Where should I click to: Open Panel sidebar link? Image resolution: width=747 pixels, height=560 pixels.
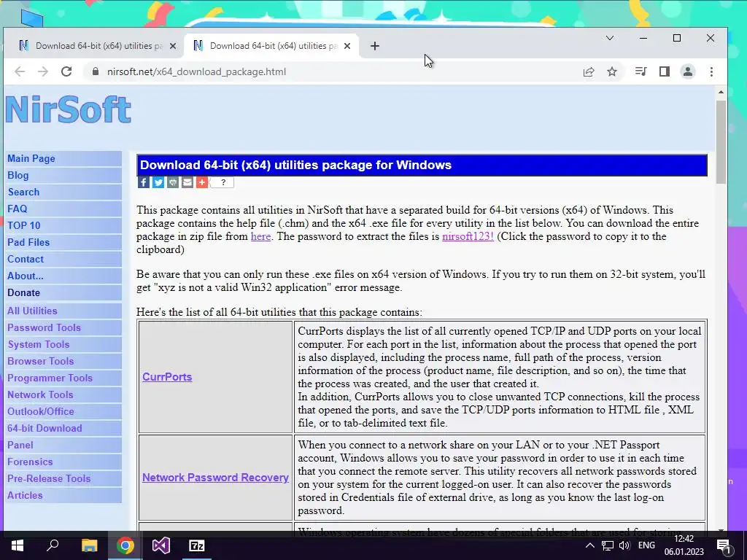click(20, 445)
